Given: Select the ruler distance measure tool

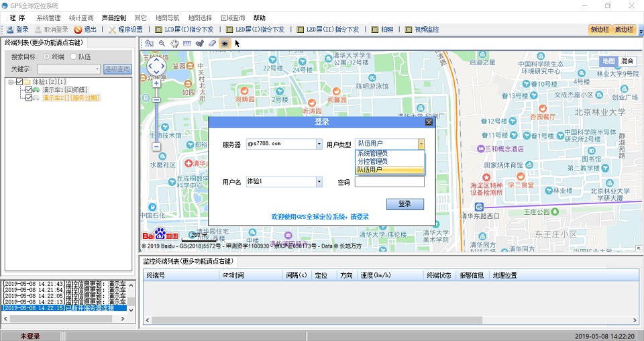Looking at the screenshot, I should tap(187, 43).
